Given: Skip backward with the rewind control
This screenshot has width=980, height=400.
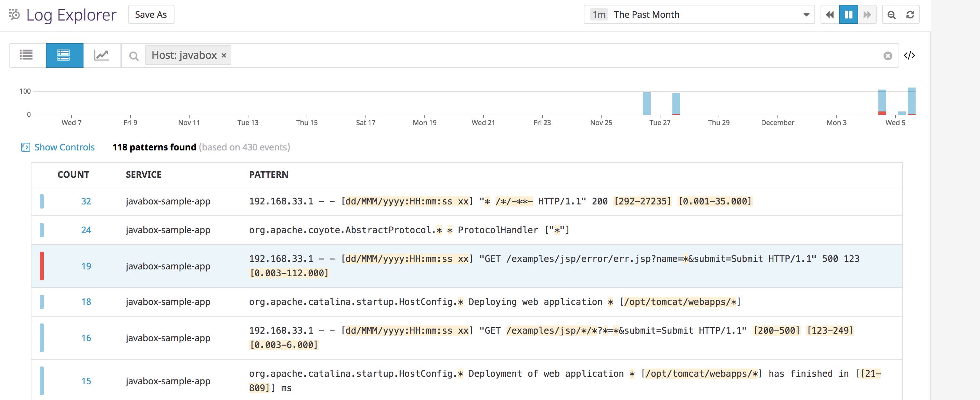Looking at the screenshot, I should pos(830,15).
